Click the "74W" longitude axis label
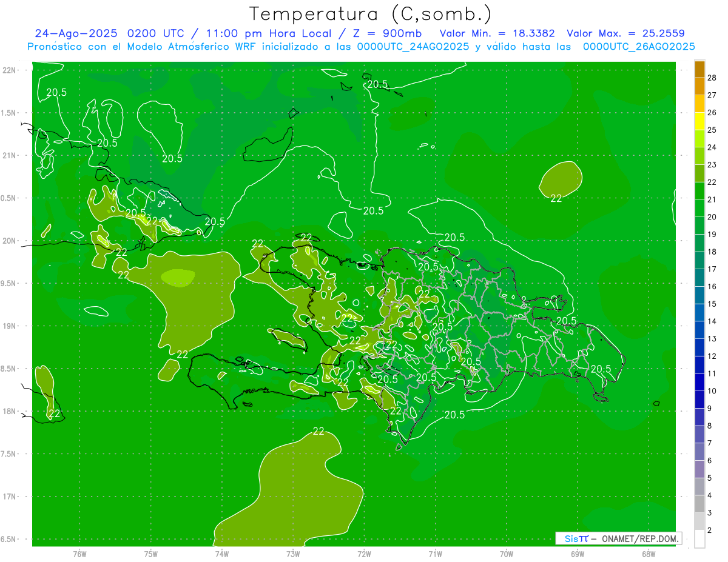The height and width of the screenshot is (562, 728). pos(221,554)
